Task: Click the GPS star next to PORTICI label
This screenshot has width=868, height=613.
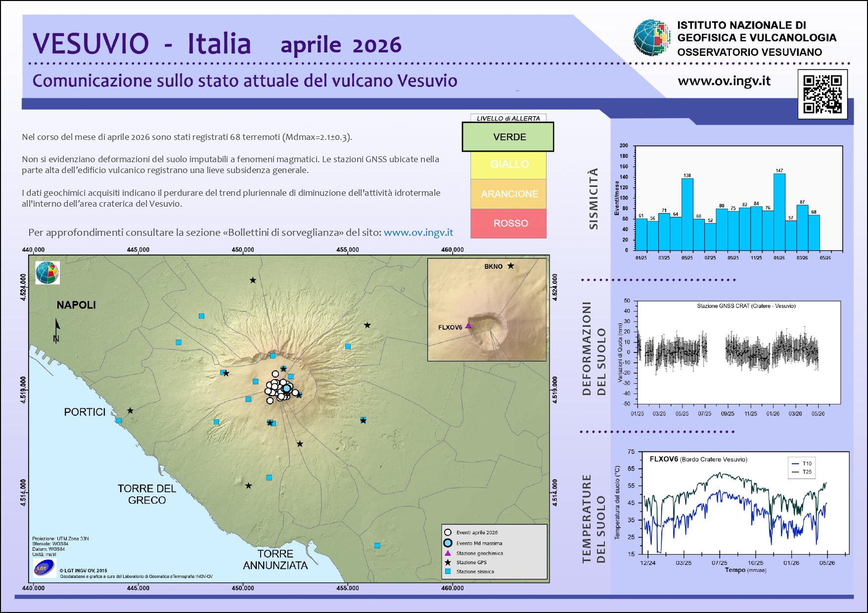Action: point(130,411)
